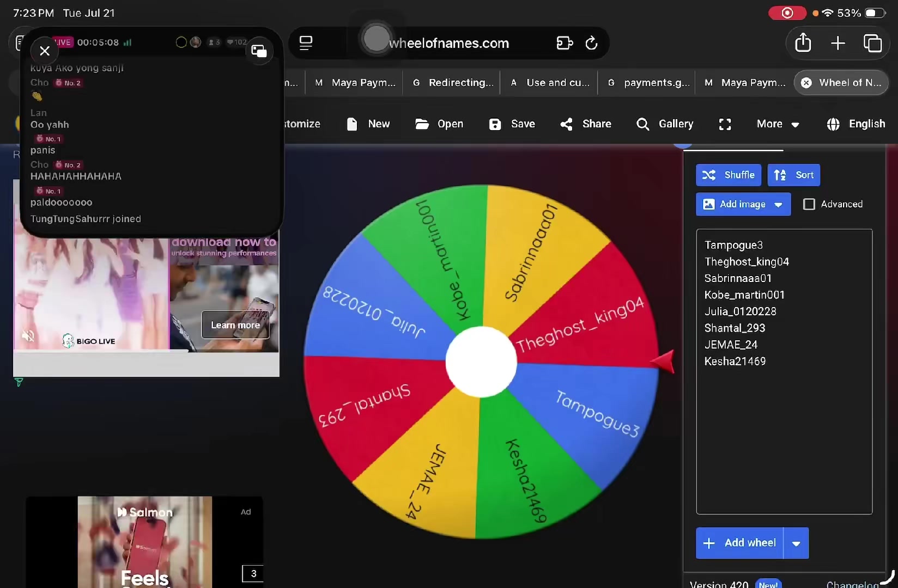Expand the Add image dropdown arrow
Image resolution: width=898 pixels, height=588 pixels.
778,205
